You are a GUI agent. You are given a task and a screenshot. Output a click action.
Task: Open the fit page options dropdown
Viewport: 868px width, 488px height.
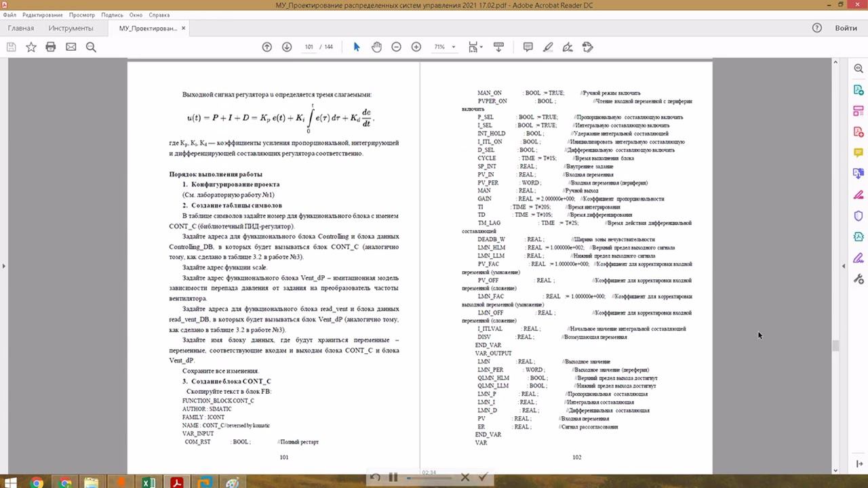pyautogui.click(x=475, y=47)
